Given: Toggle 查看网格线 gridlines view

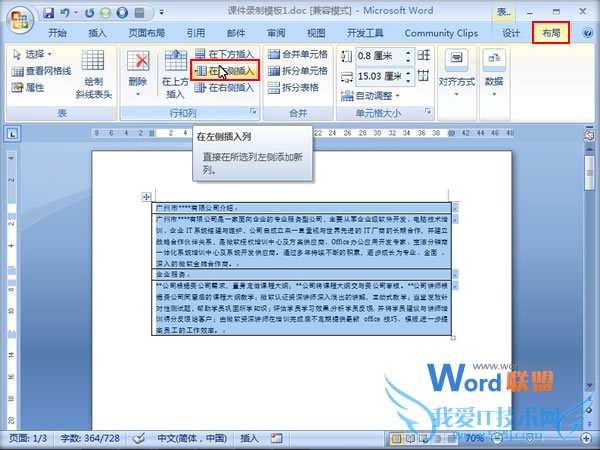Looking at the screenshot, I should 41,71.
